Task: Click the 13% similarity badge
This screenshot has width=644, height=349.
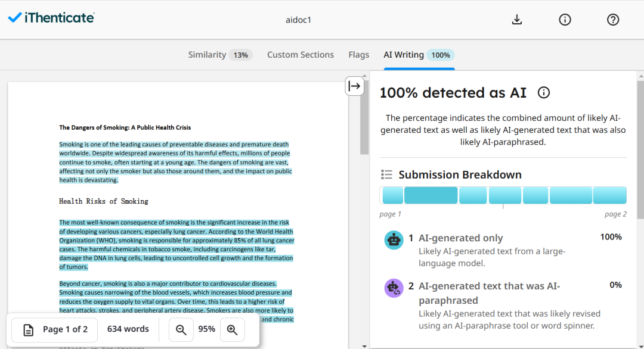Action: coord(241,55)
